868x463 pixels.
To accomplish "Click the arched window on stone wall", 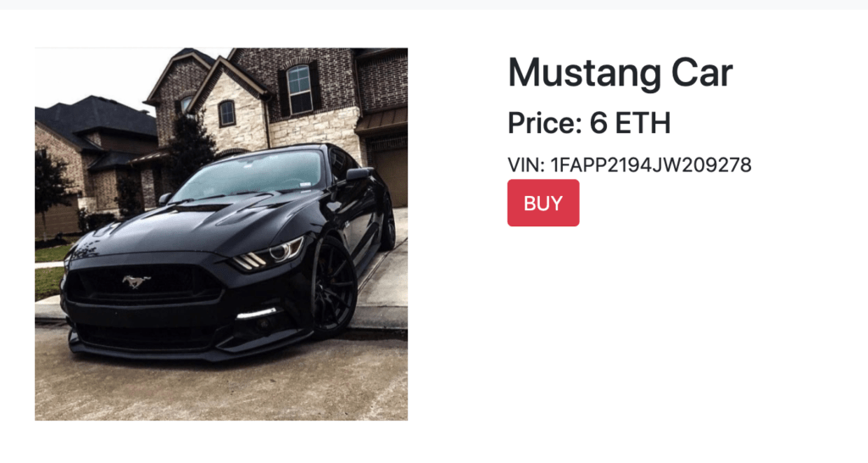I will click(227, 113).
